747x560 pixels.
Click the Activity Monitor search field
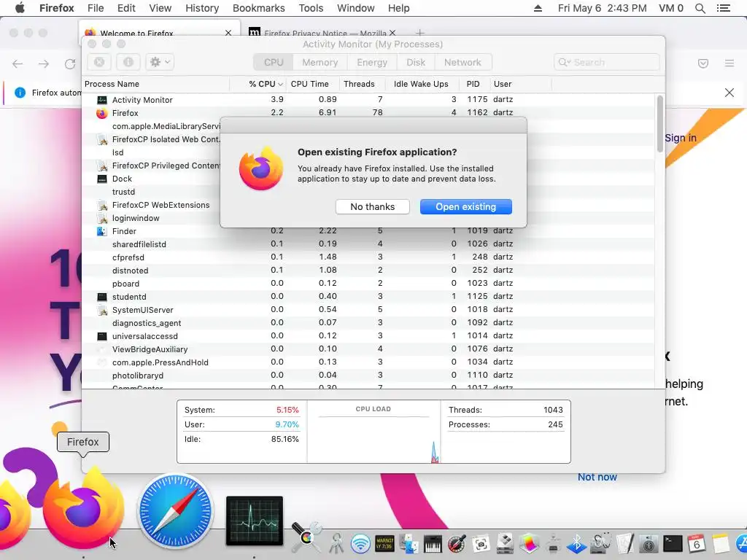[x=606, y=63]
